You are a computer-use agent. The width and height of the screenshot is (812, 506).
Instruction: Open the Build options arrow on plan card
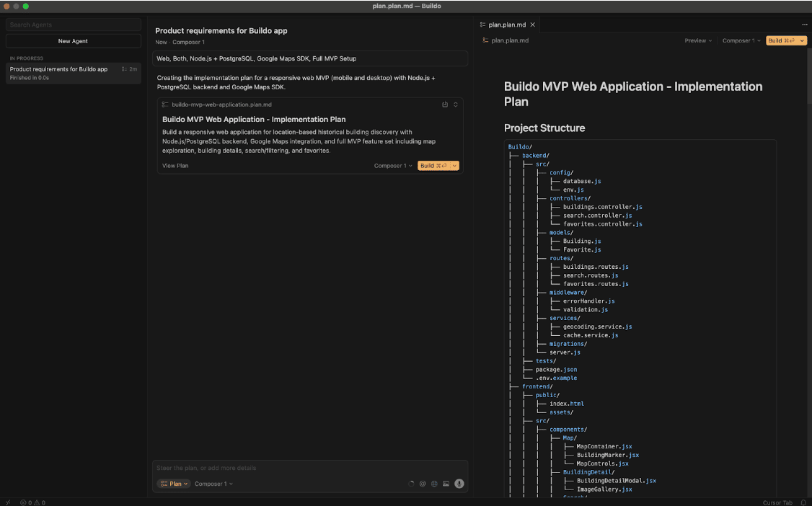[455, 166]
